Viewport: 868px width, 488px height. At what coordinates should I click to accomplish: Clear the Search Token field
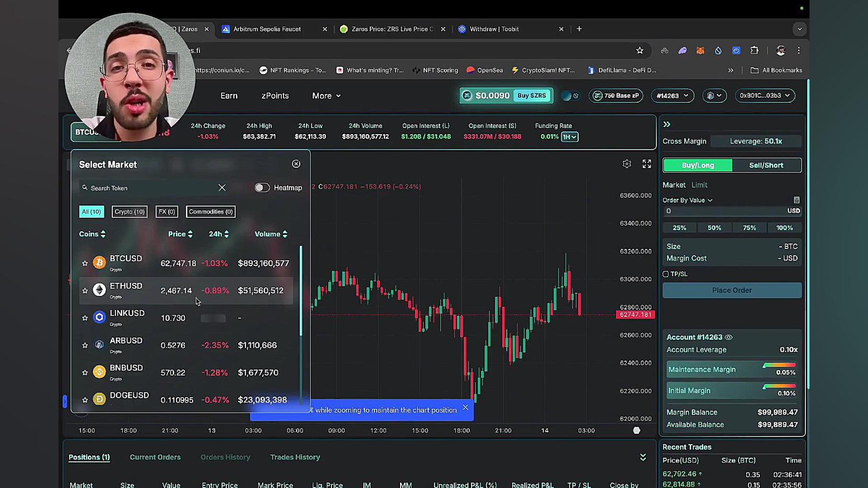222,188
